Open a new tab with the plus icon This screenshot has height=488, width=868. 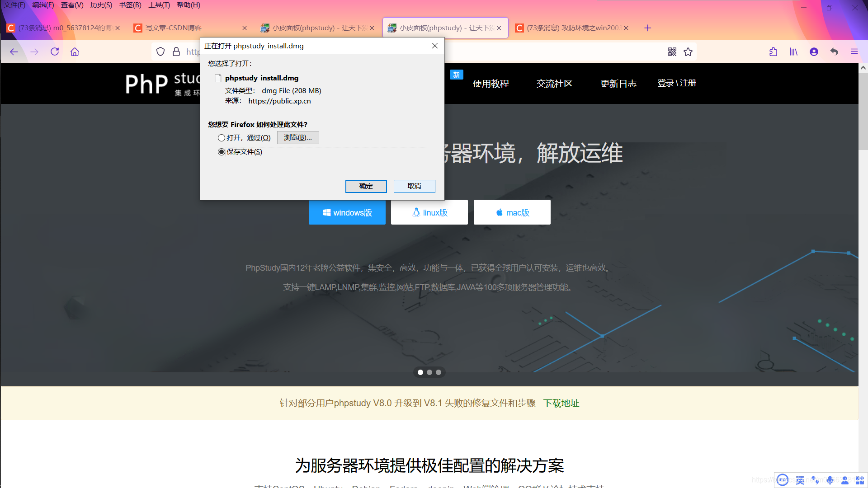(x=648, y=28)
